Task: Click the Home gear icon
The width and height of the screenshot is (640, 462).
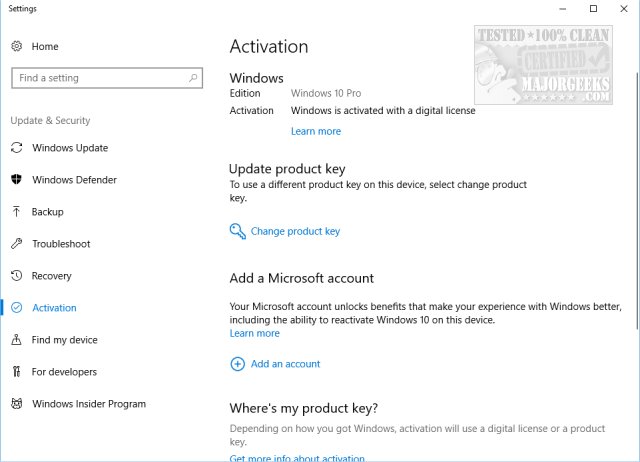Action: (16, 46)
